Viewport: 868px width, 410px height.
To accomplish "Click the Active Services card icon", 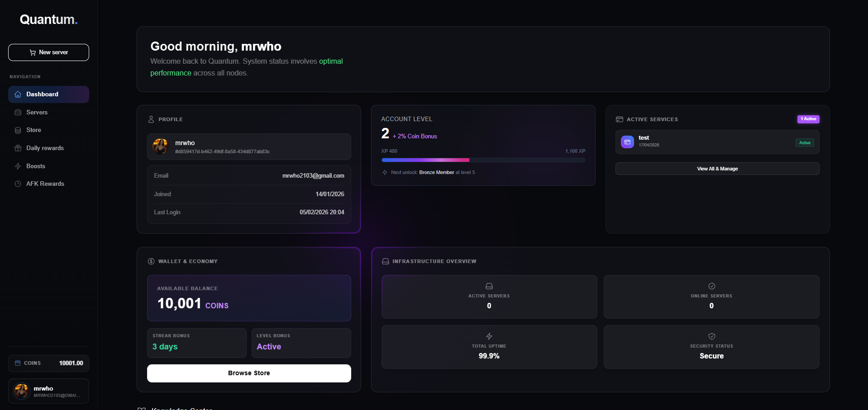I will pyautogui.click(x=620, y=119).
